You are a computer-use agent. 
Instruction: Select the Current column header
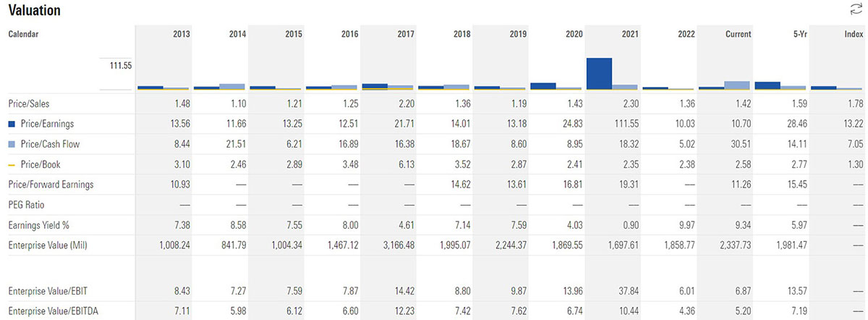(739, 34)
